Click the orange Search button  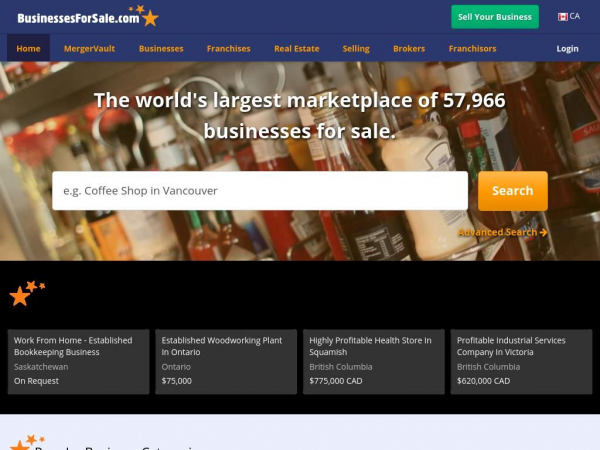pos(512,191)
